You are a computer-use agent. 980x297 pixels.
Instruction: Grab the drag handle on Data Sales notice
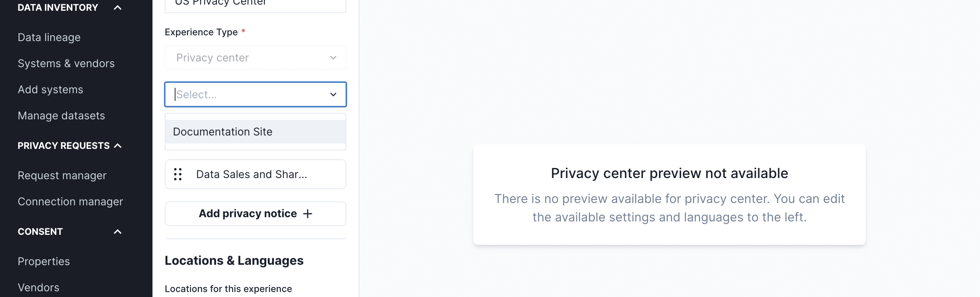coord(178,174)
